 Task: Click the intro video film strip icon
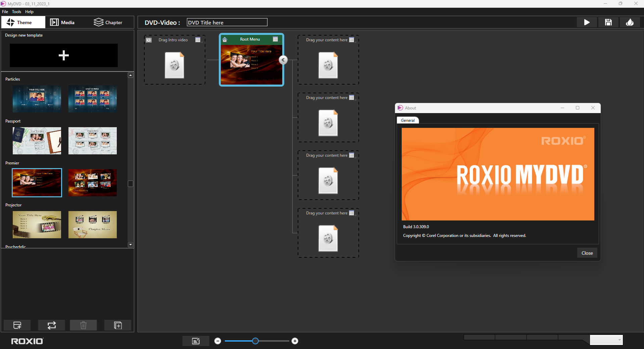[x=149, y=40]
